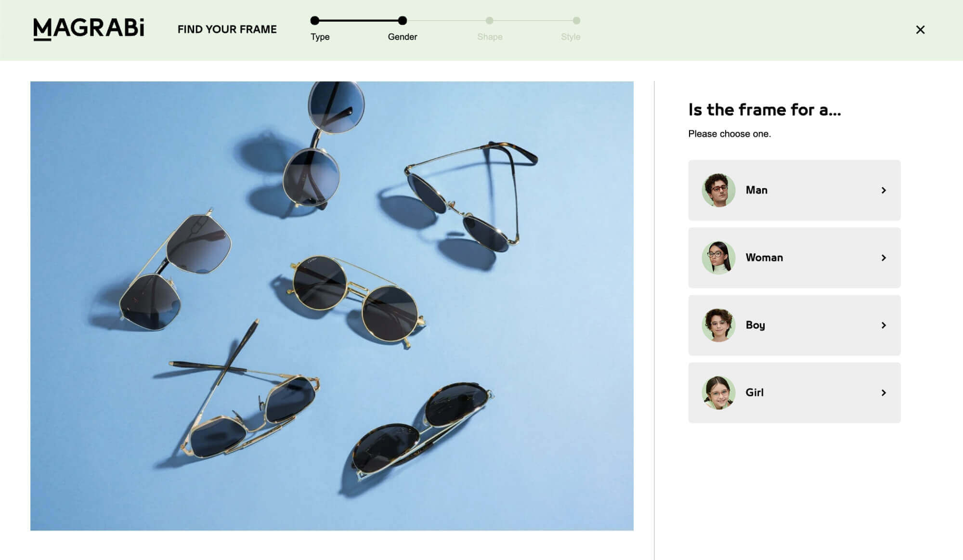Go back to the Type step label
The image size is (963, 560).
pyautogui.click(x=320, y=37)
